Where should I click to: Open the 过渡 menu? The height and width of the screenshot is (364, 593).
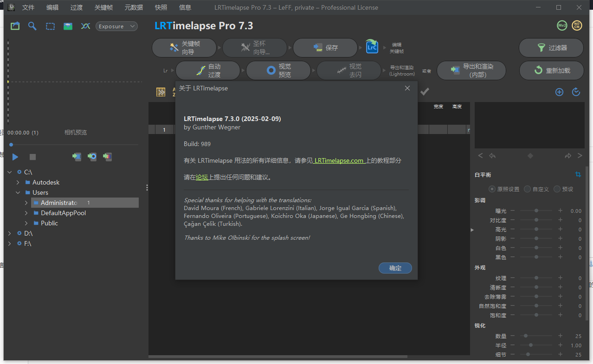click(x=77, y=7)
